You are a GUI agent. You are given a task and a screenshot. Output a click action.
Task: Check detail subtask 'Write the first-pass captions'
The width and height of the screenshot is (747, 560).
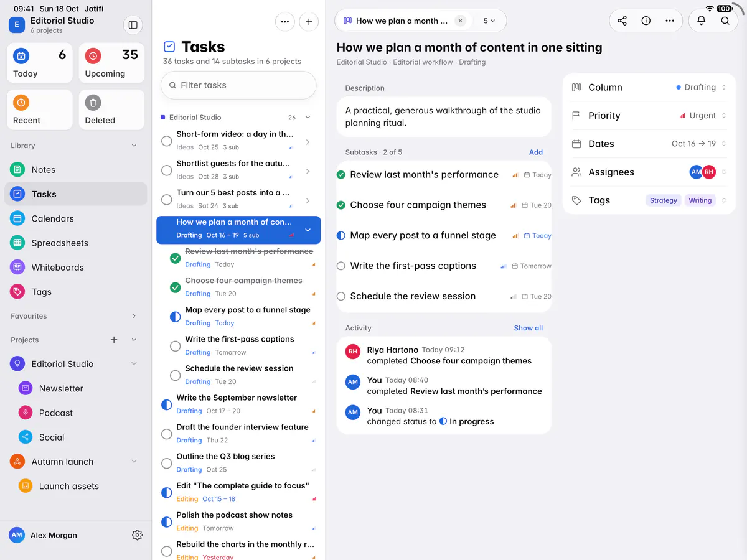tap(341, 266)
